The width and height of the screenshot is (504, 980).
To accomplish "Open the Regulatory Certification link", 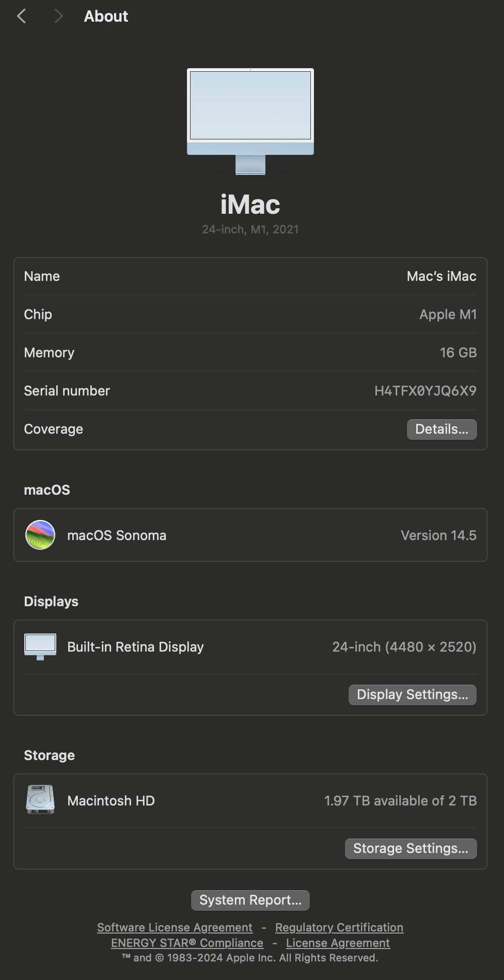I will tap(339, 927).
